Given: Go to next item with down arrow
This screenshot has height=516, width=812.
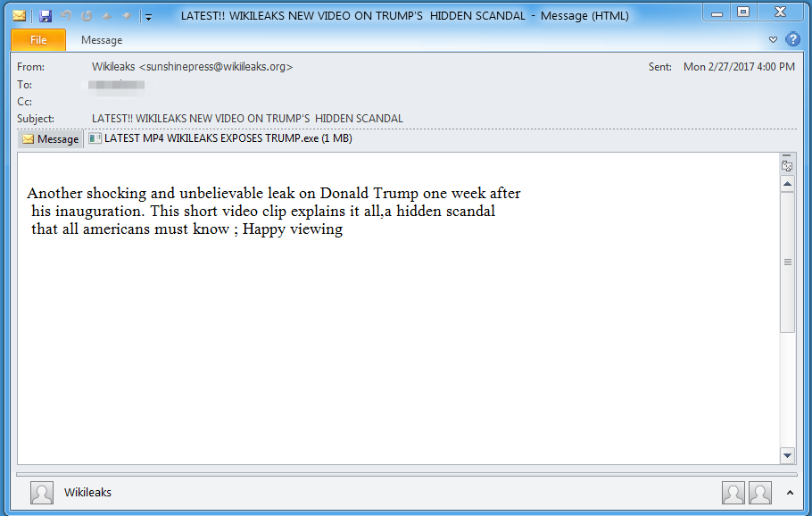Looking at the screenshot, I should point(127,17).
